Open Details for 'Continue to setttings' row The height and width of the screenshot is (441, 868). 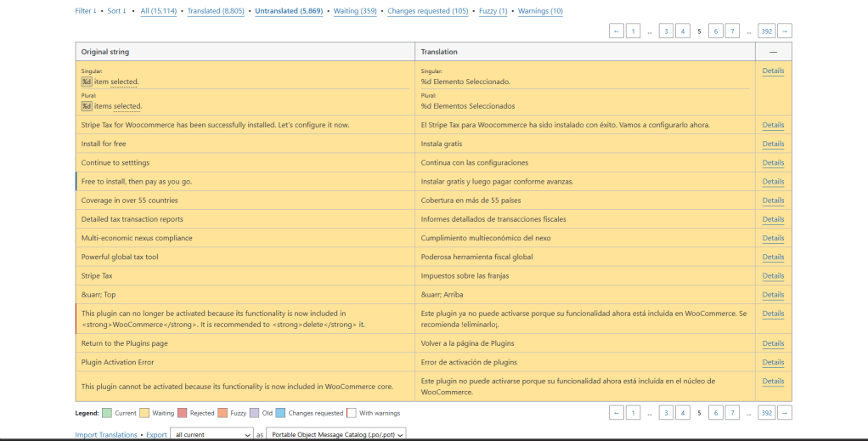coord(773,163)
